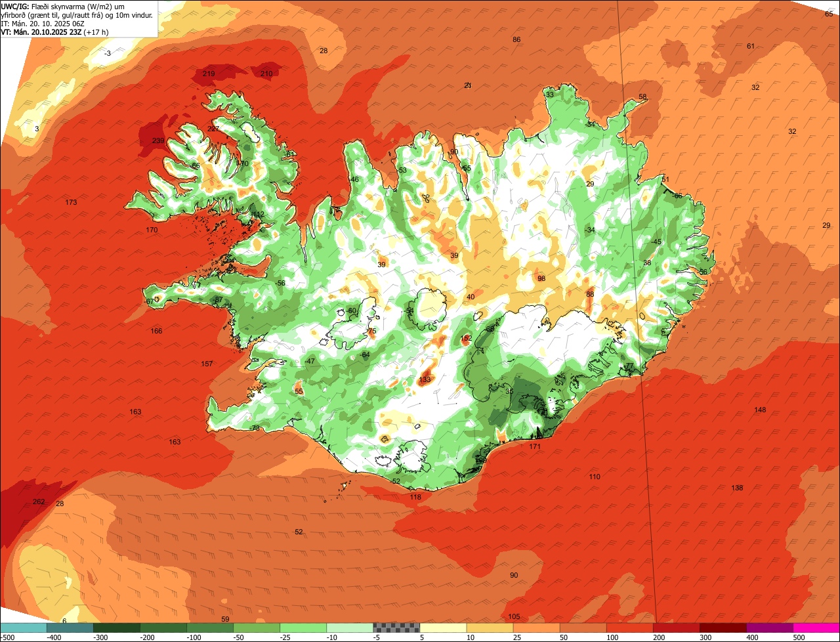Click the legend label 400
840x642 pixels.
[x=752, y=637]
